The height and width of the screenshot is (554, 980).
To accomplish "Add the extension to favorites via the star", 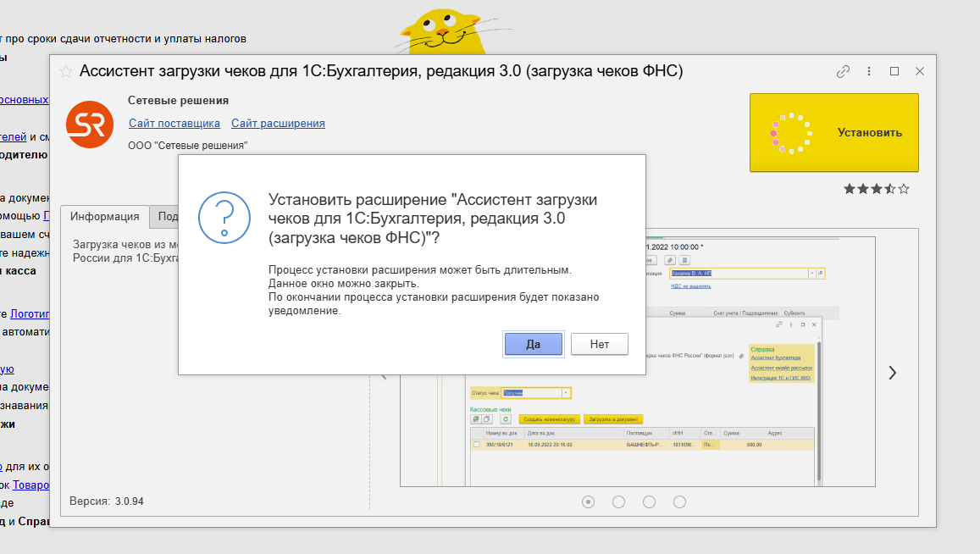I will coord(66,72).
